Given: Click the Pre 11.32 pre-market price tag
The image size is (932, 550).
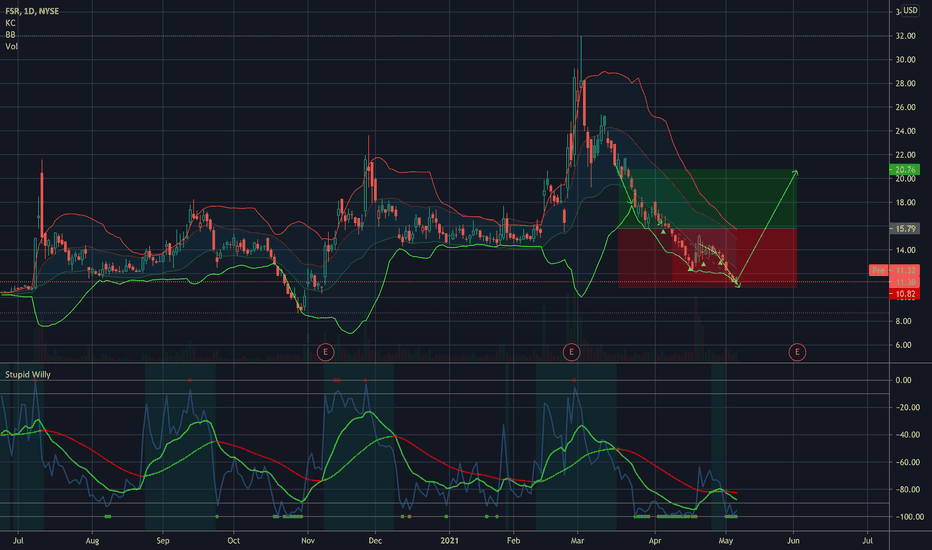Looking at the screenshot, I should point(894,271).
